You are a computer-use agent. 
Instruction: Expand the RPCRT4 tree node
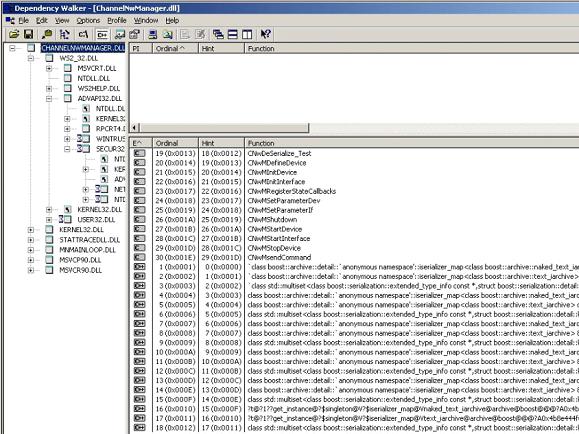point(67,129)
